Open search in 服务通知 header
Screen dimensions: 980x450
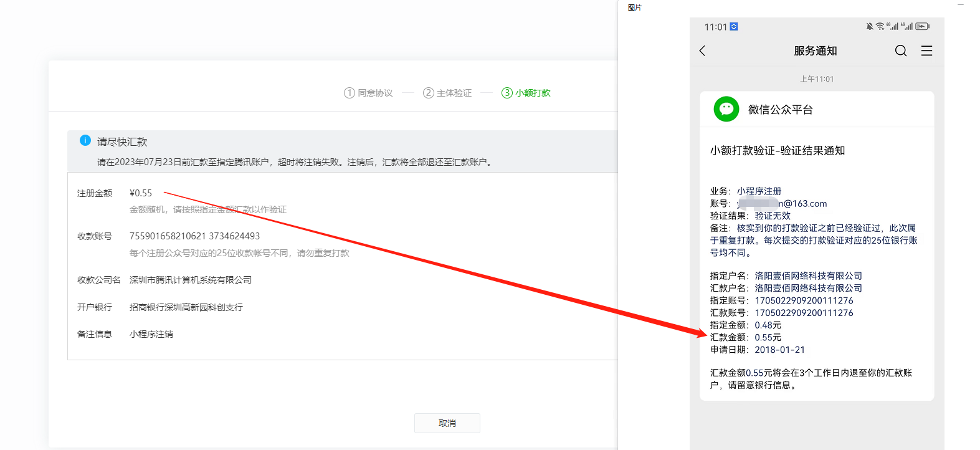click(901, 50)
